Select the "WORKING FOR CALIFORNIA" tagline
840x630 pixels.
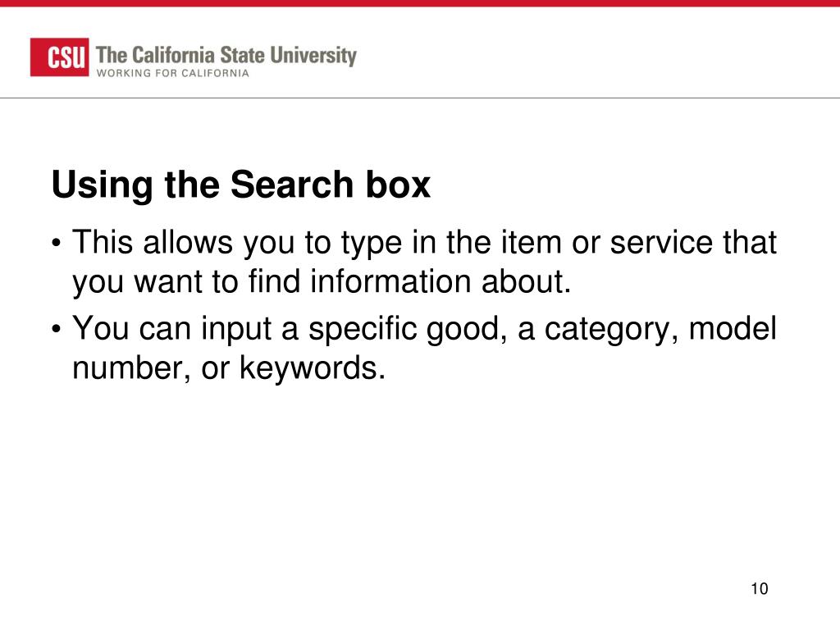click(172, 73)
